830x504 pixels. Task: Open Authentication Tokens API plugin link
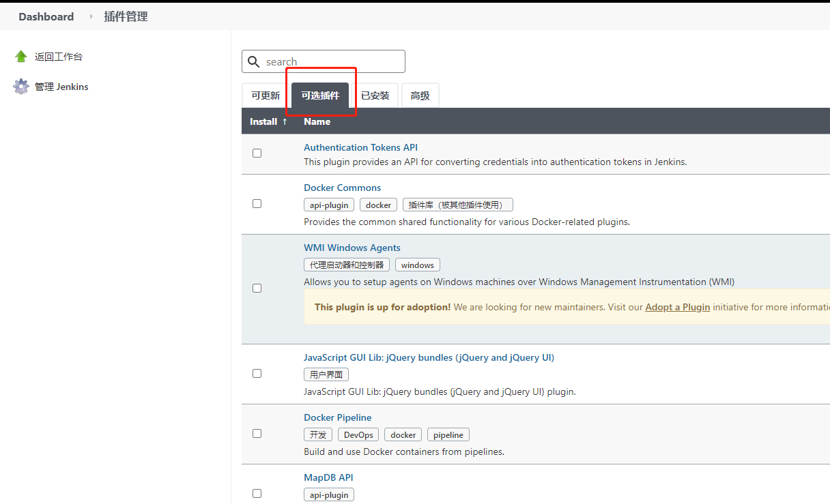[360, 147]
